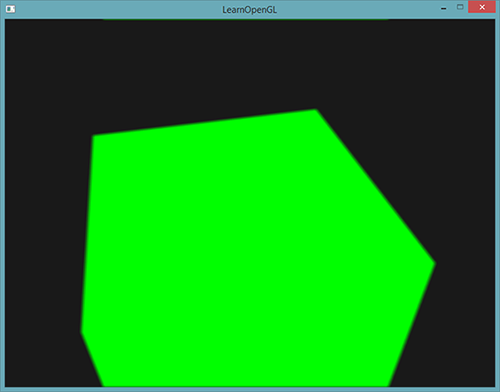Click the application icon in title bar
The image size is (500, 392).
10,9
